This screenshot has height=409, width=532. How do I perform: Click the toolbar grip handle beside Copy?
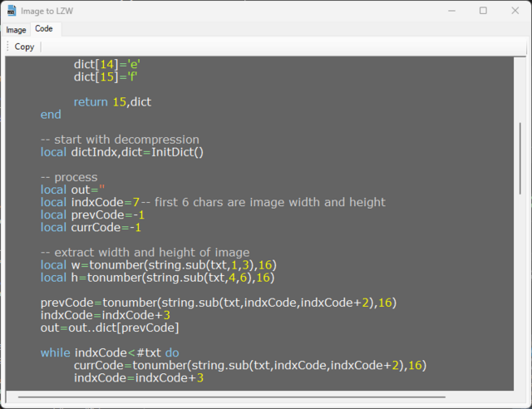pyautogui.click(x=7, y=47)
